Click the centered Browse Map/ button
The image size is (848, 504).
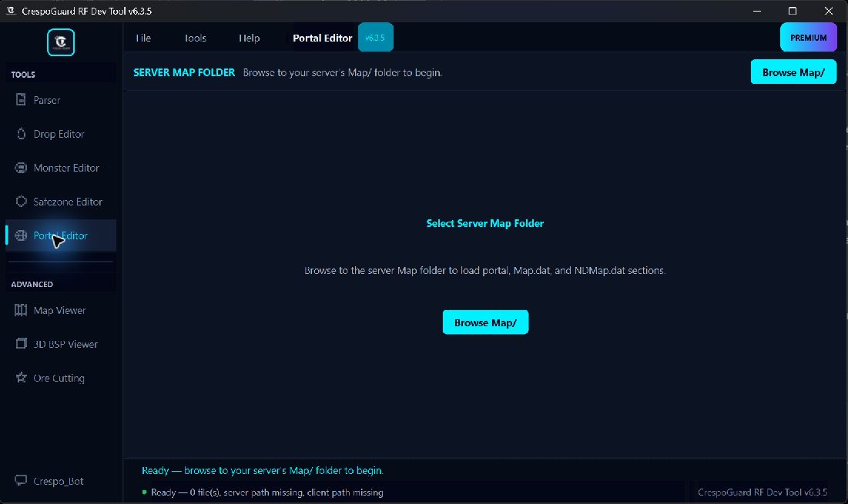coord(486,322)
